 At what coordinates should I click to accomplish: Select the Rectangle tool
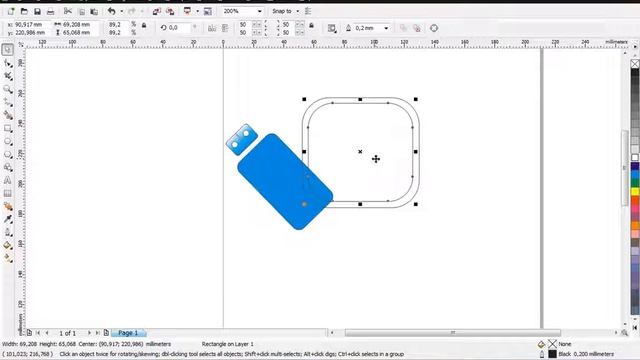click(8, 129)
